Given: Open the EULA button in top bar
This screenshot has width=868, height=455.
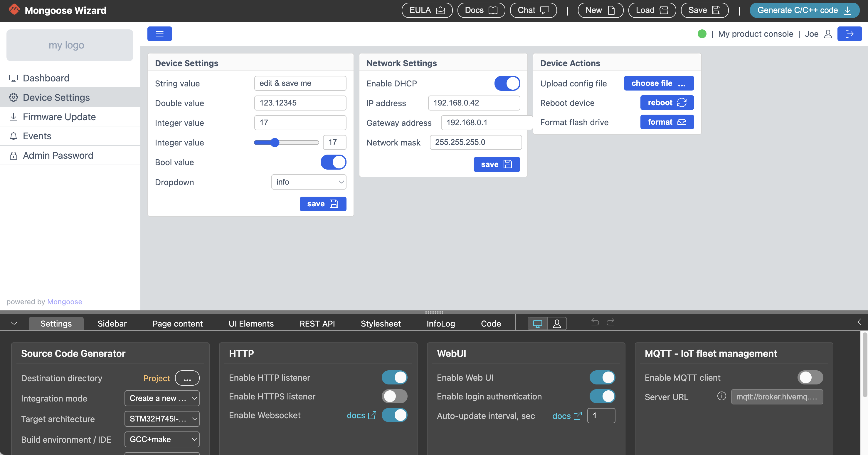Looking at the screenshot, I should click(427, 10).
